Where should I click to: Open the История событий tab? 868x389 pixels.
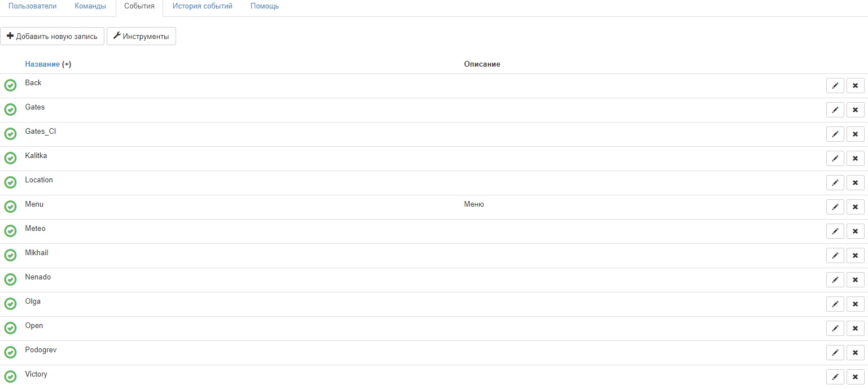(203, 6)
